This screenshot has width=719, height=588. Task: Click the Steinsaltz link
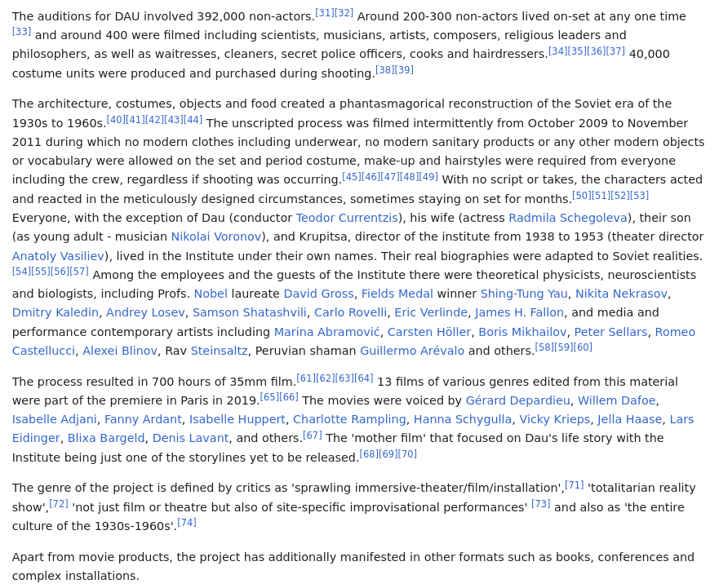tap(220, 351)
